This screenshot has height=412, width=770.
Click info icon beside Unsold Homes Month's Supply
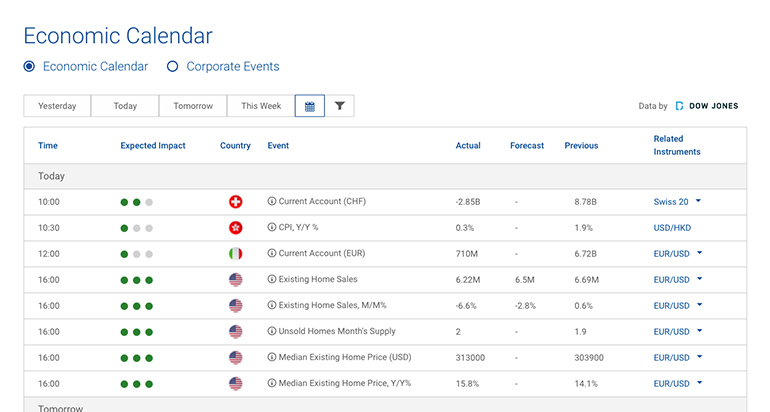(x=272, y=331)
